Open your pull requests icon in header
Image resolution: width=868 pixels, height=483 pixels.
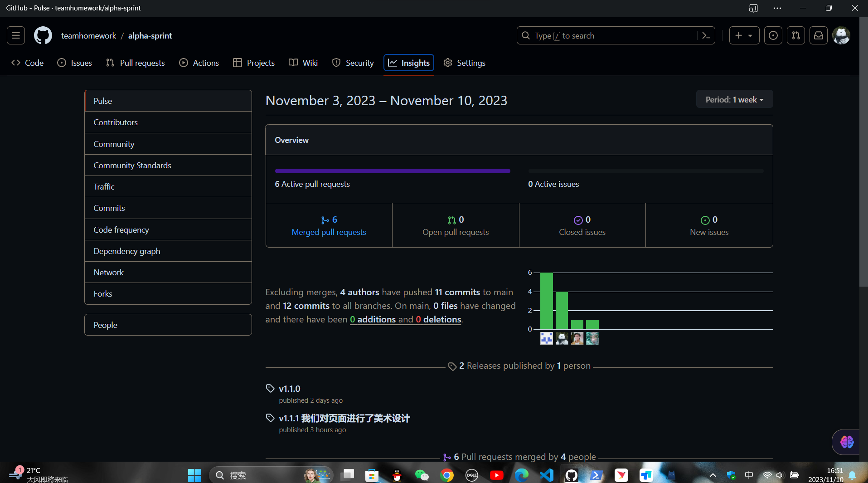[x=796, y=35]
